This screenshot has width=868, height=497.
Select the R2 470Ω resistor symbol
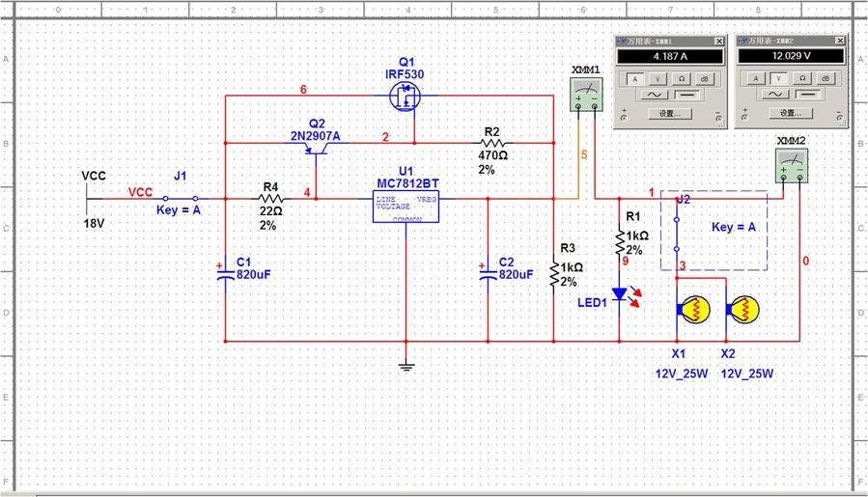[x=491, y=142]
